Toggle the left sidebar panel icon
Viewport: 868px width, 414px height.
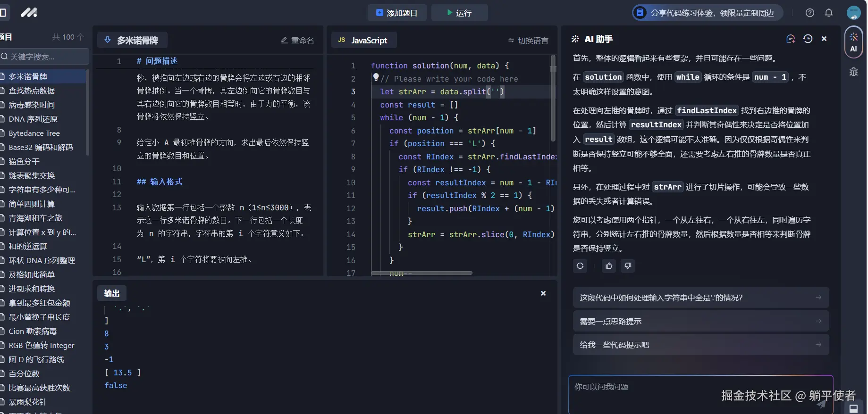click(3, 13)
